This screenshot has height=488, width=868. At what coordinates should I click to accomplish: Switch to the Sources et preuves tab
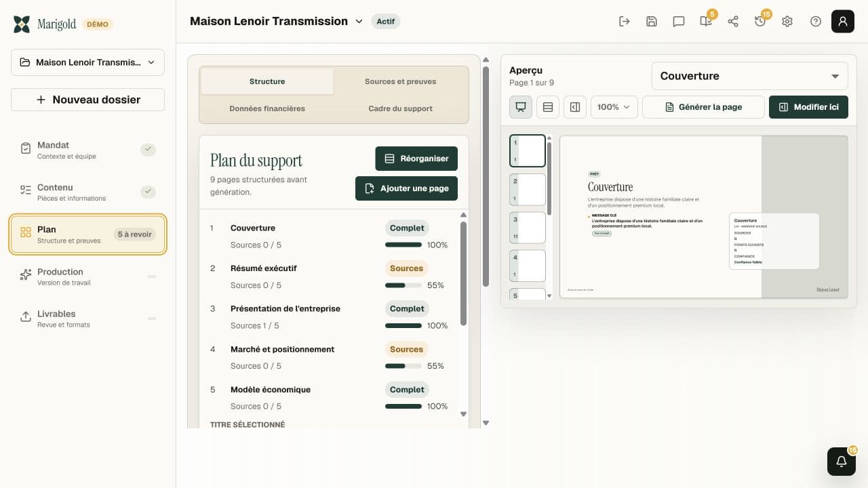click(x=400, y=81)
